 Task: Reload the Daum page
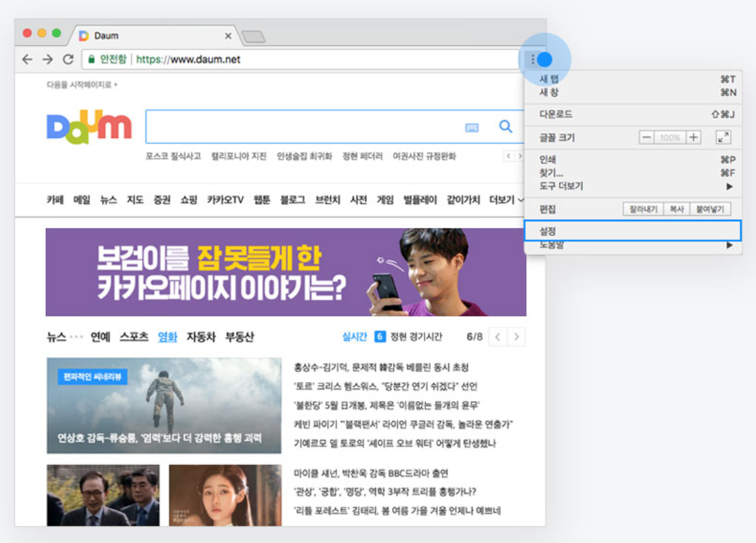coord(69,59)
